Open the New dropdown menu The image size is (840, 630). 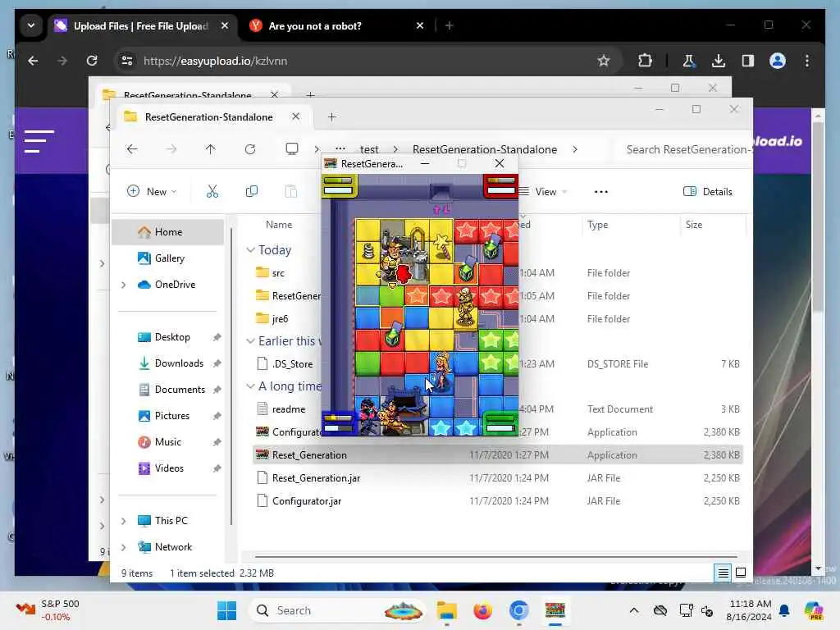click(152, 191)
